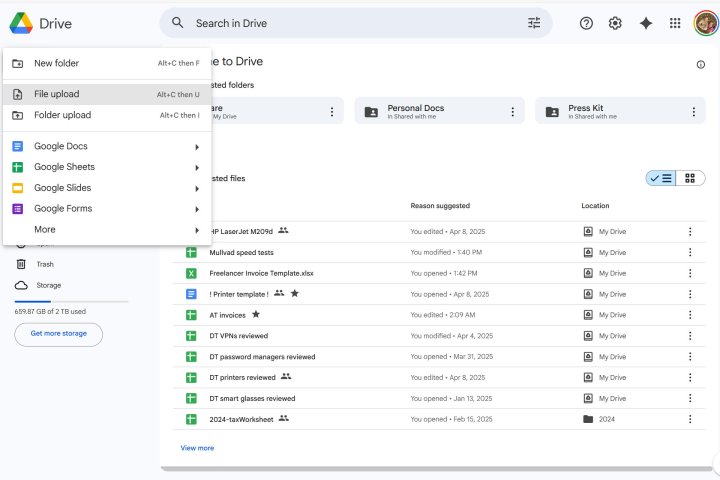Open more actions for Press Kit folder

click(693, 112)
